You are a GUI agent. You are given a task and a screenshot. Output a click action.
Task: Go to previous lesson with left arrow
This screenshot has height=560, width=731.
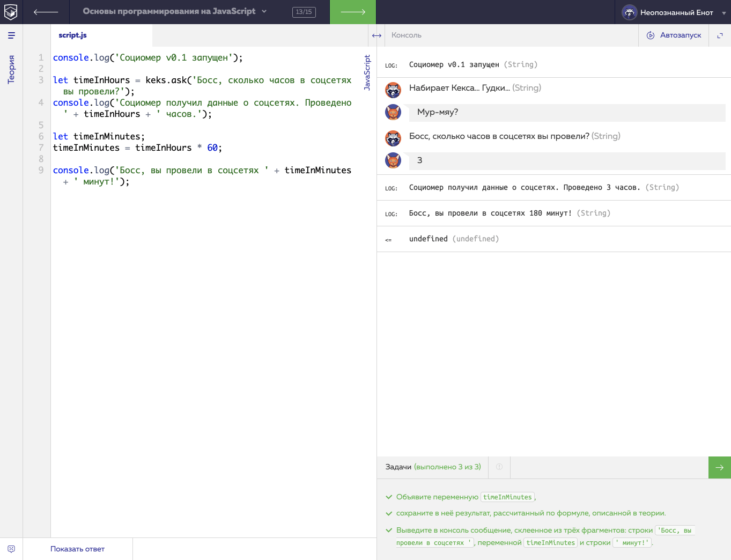(x=46, y=12)
